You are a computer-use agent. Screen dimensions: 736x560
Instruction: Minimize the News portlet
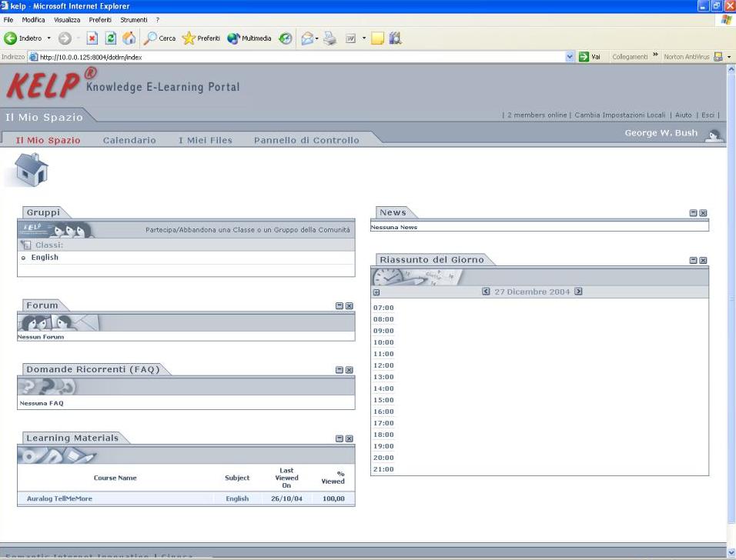[x=693, y=213]
